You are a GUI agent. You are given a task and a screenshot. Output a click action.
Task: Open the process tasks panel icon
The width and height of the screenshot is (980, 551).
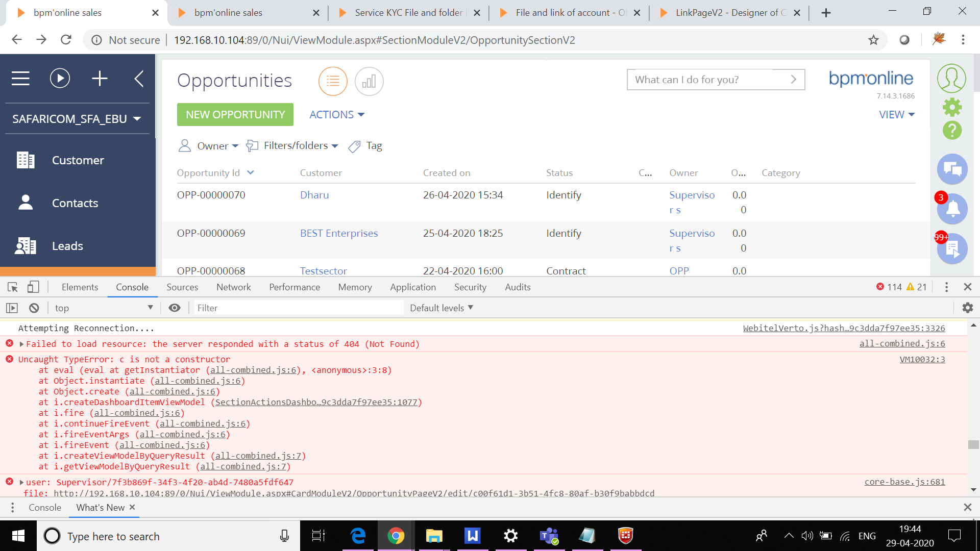[952, 248]
